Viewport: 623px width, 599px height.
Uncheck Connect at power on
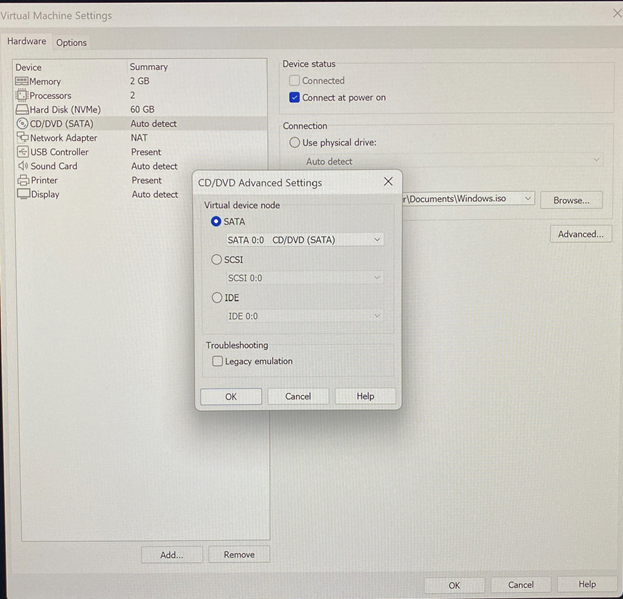click(x=294, y=98)
